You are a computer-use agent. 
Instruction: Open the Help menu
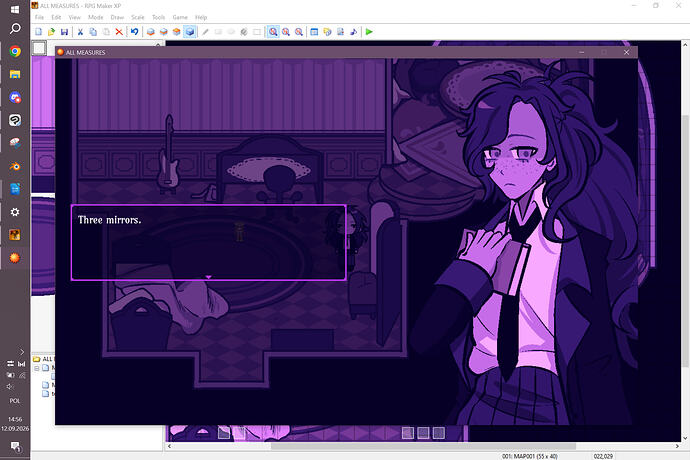201,17
